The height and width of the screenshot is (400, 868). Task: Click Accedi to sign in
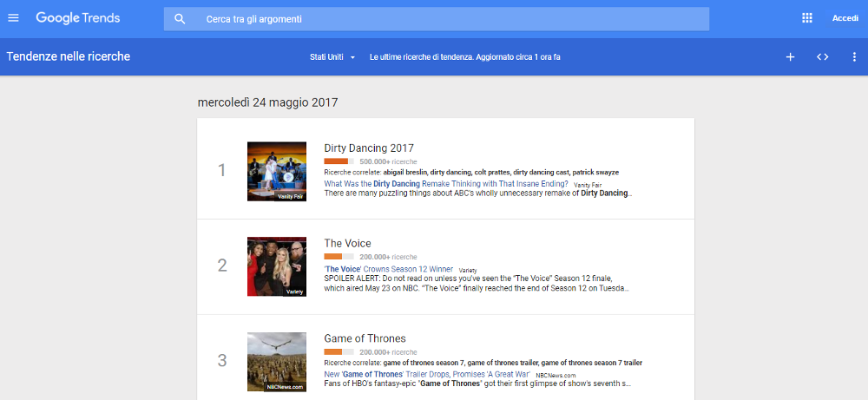[845, 18]
